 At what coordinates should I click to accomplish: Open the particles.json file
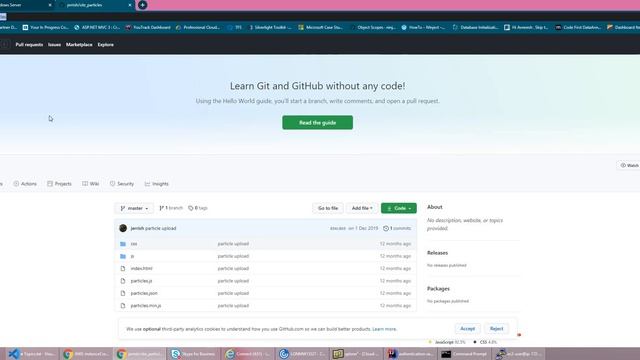[x=144, y=293]
